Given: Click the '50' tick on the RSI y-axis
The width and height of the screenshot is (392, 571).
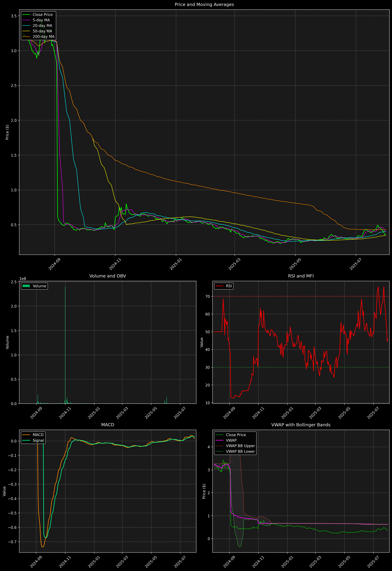Looking at the screenshot, I should (208, 332).
